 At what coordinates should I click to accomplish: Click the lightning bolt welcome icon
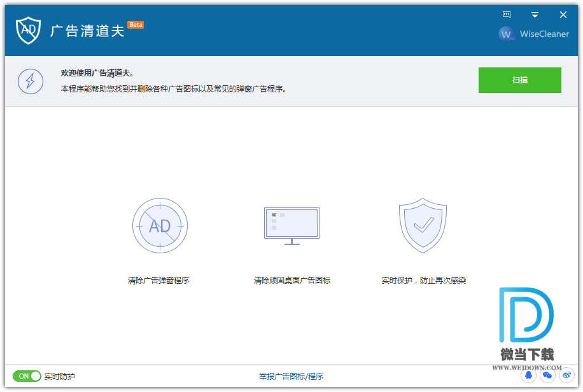tap(31, 81)
